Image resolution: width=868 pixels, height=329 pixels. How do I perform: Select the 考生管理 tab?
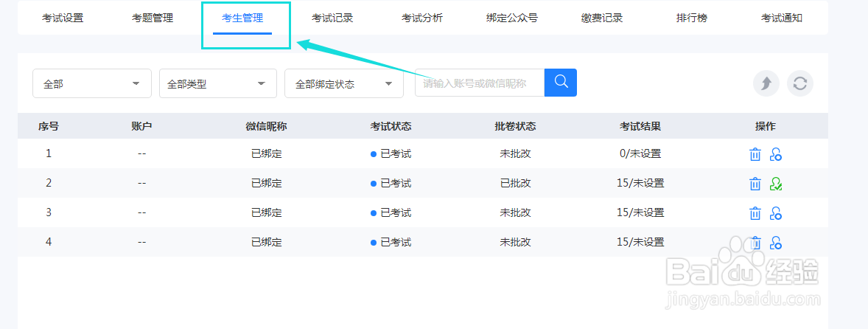coord(242,18)
